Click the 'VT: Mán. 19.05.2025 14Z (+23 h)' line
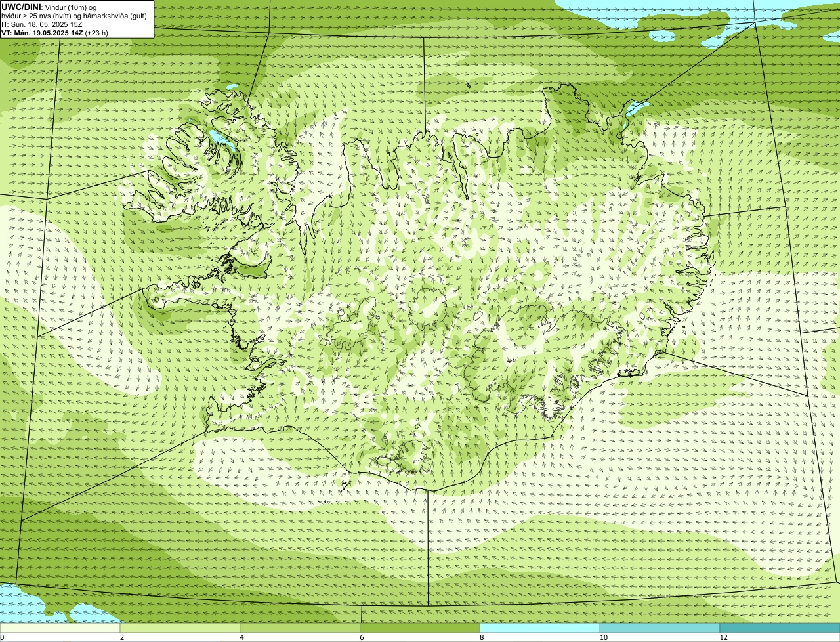This screenshot has width=840, height=642. tap(55, 33)
